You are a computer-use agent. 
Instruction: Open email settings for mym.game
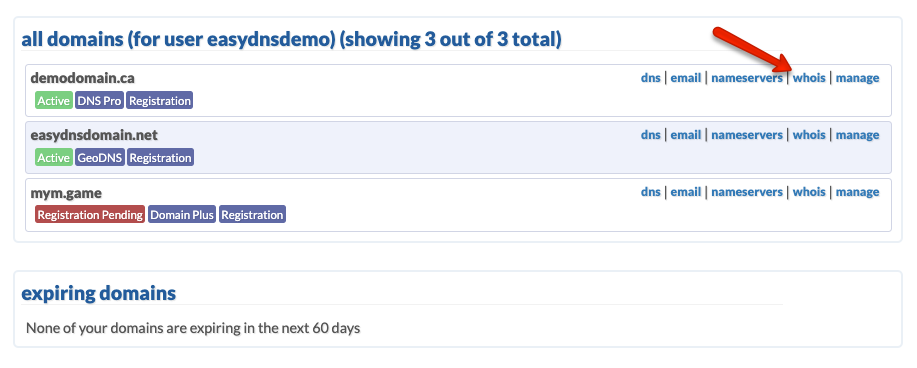pyautogui.click(x=685, y=192)
